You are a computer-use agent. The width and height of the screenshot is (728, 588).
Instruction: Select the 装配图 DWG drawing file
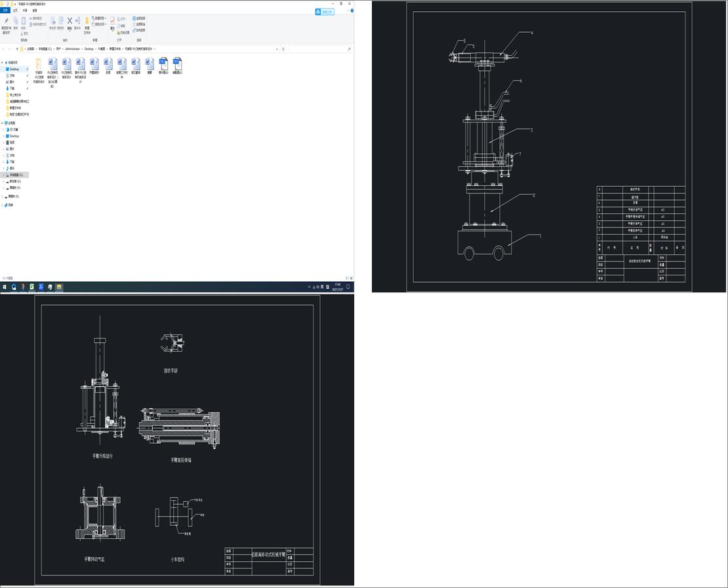pyautogui.click(x=177, y=66)
